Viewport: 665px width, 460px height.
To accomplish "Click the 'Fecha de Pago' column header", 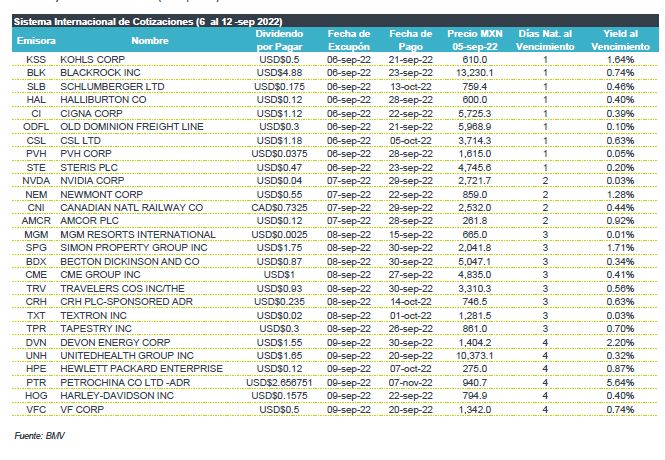I will tap(411, 40).
